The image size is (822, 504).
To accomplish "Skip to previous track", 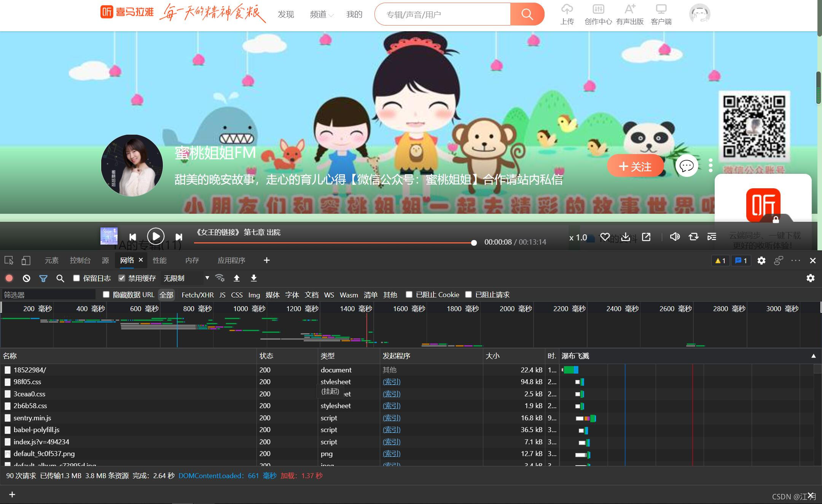I will tap(132, 237).
